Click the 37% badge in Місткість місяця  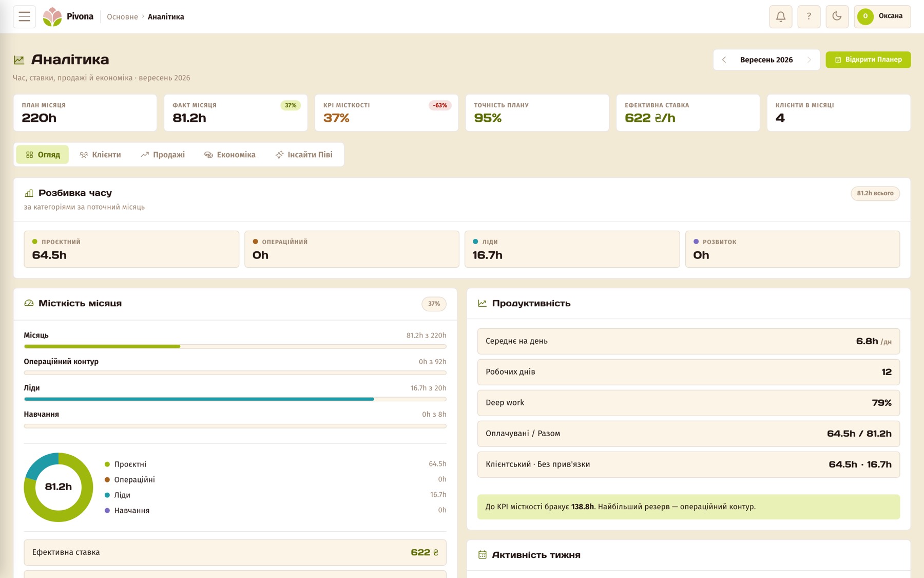coord(434,304)
